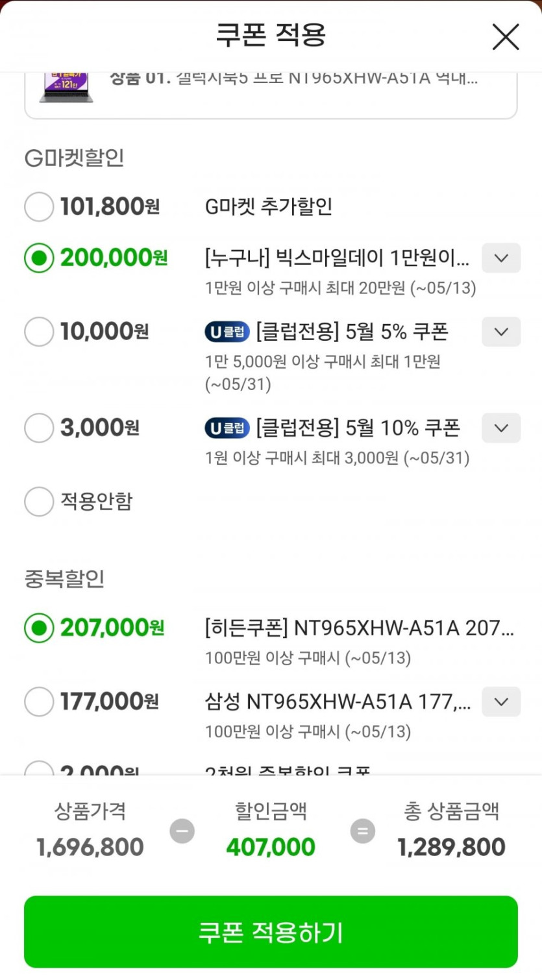
Task: Tap the 407,000 discount amount
Action: click(271, 847)
